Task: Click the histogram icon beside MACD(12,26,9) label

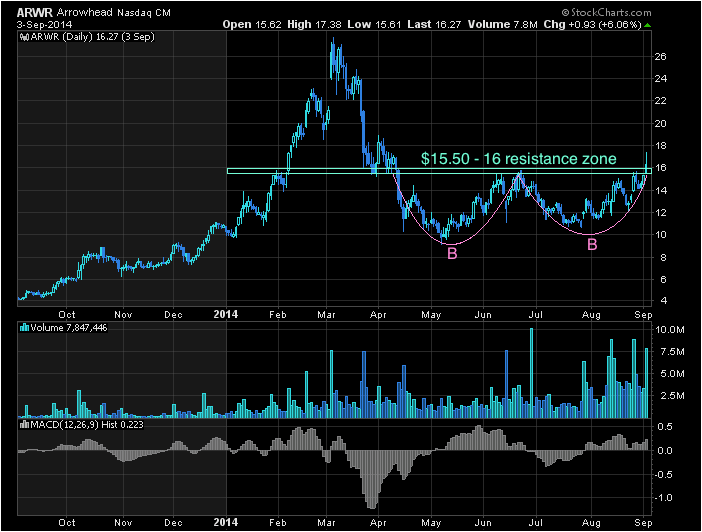Action: click(25, 424)
